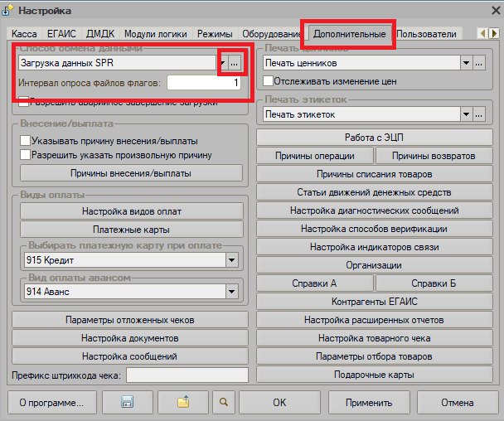Open Причины возвратов

click(434, 156)
